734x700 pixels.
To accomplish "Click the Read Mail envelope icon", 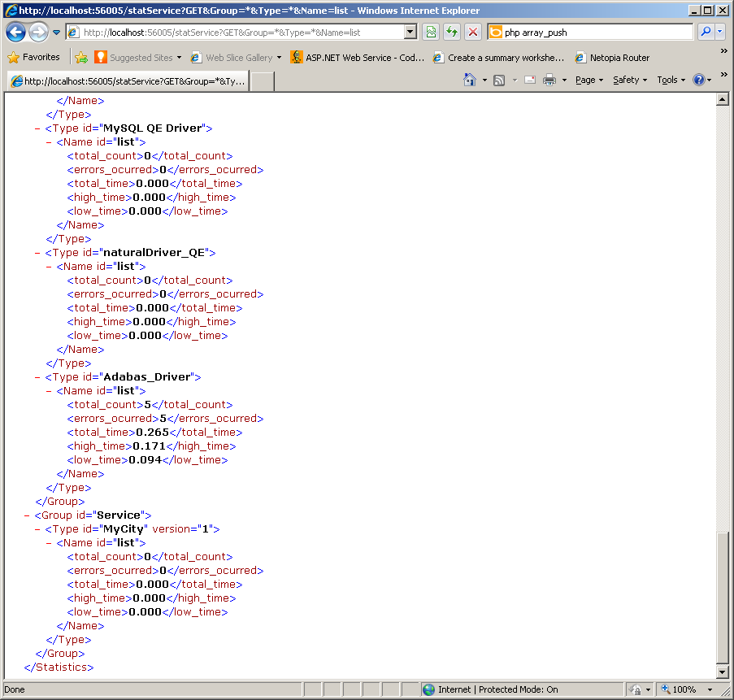I will 530,80.
